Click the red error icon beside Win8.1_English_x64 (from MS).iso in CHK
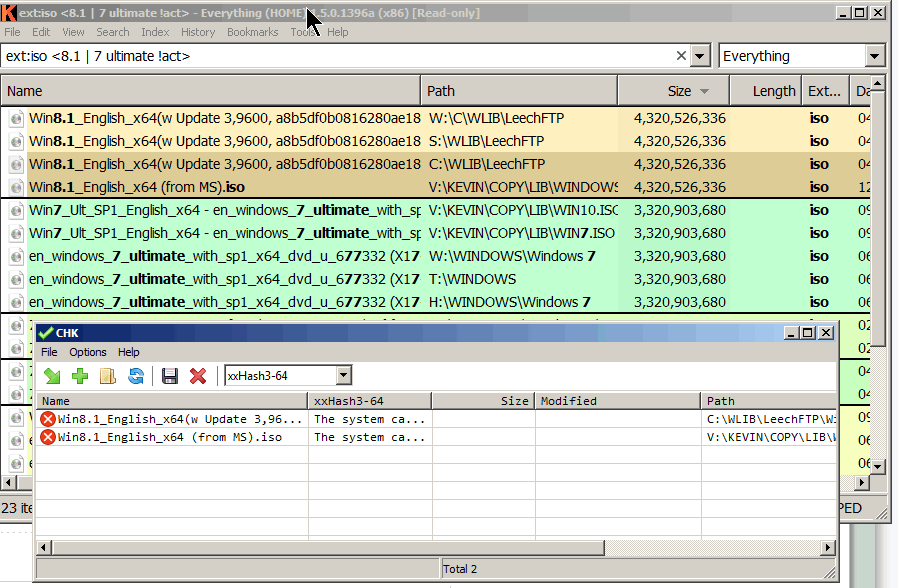The width and height of the screenshot is (898, 588). 48,437
